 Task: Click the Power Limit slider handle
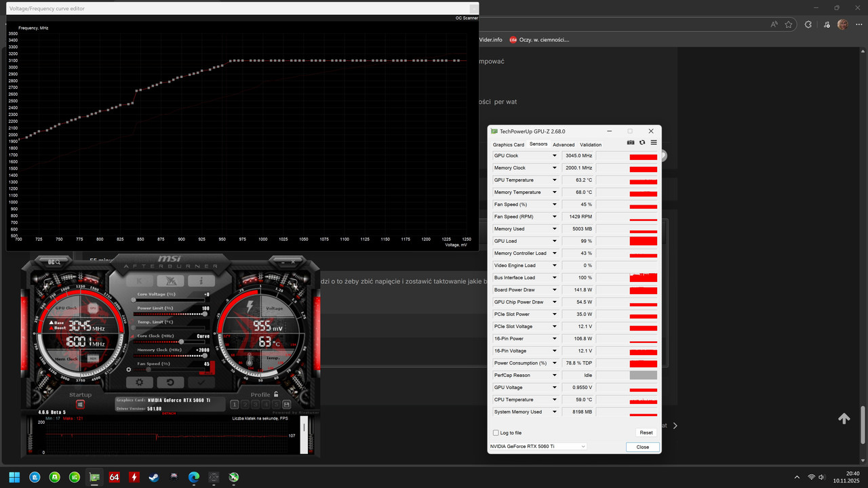click(x=205, y=314)
